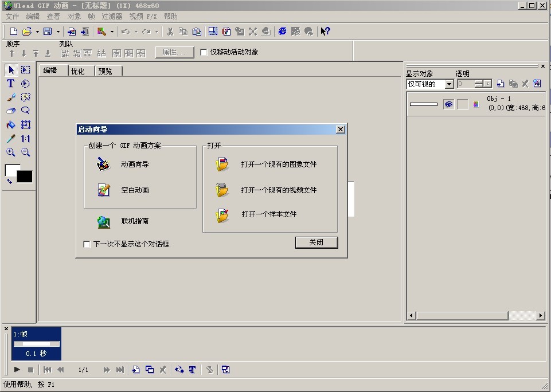Select the Zoom in magnifier
The image size is (551, 392).
11,152
